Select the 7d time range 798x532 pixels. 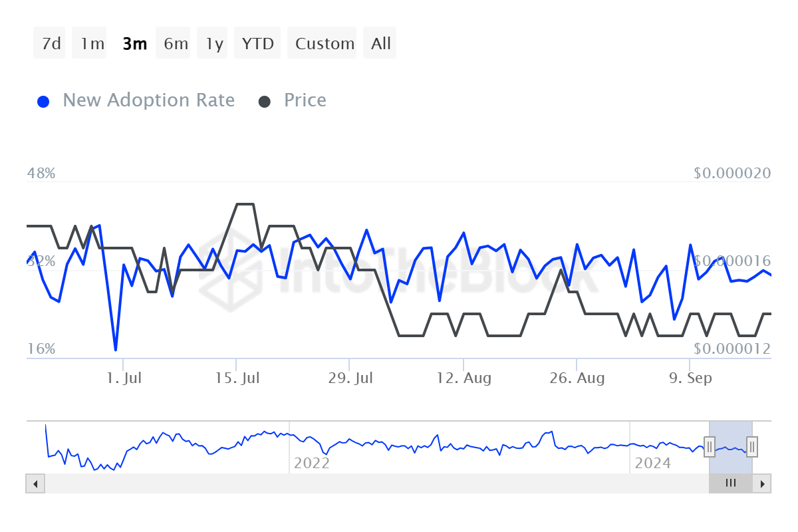[51, 44]
